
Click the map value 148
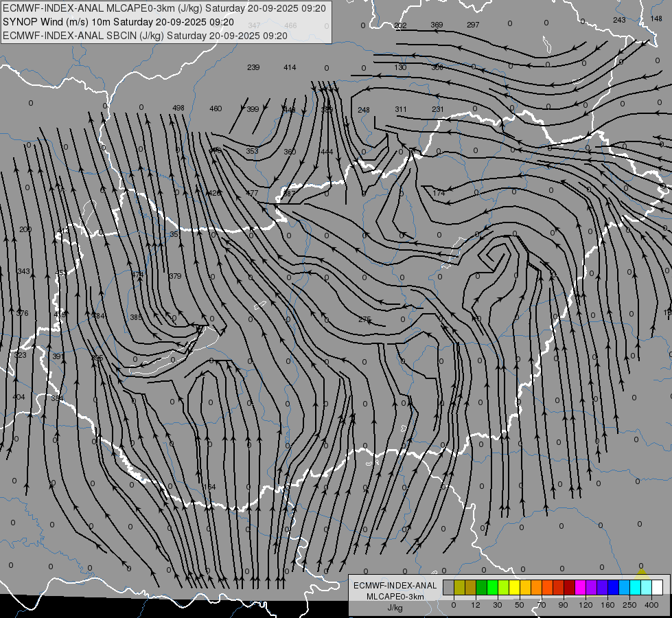(656, 19)
